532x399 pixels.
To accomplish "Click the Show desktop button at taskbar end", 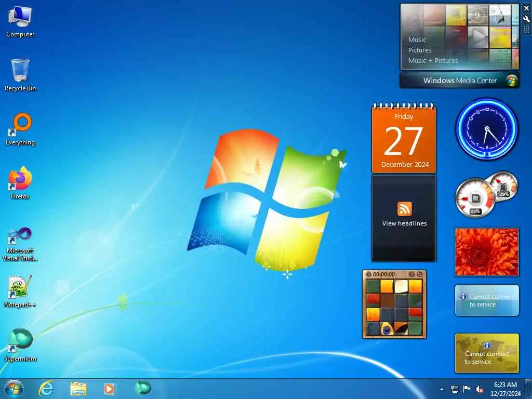I will [528, 389].
